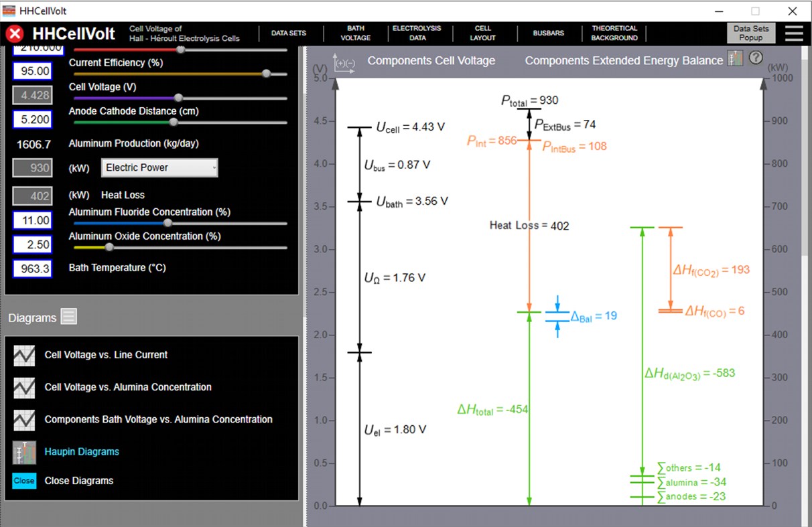Click the blue Close icon for Close Diagrams
812x527 pixels.
[x=23, y=480]
